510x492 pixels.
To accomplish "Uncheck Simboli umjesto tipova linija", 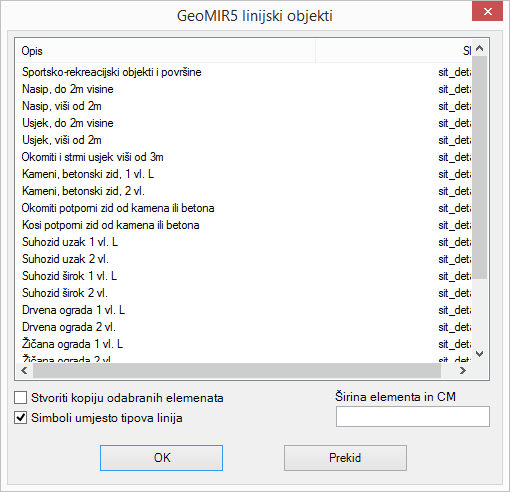I will click(x=21, y=418).
